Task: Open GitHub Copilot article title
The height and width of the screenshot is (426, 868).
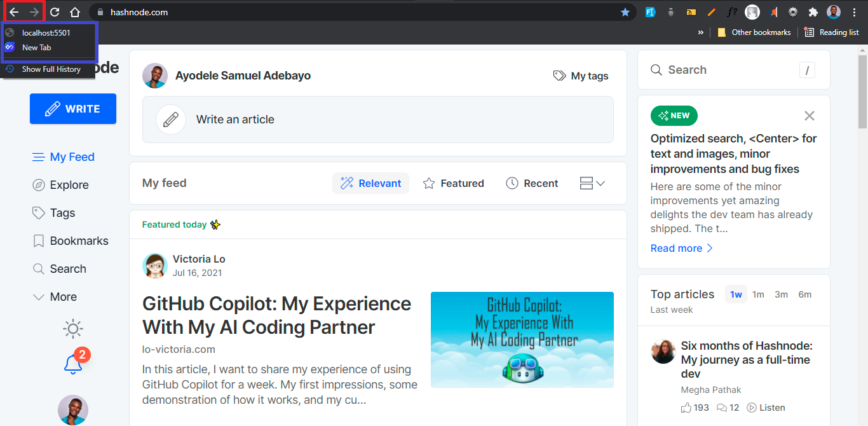Action: tap(277, 315)
